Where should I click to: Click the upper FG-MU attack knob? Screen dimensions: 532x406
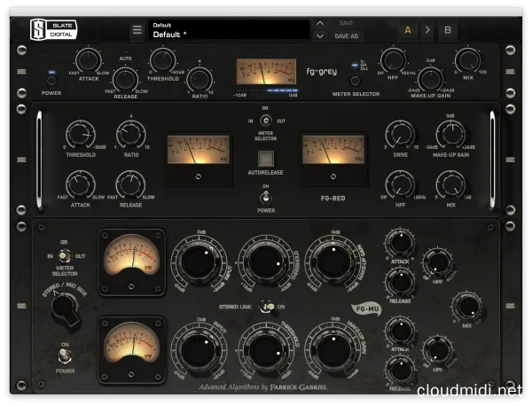point(401,243)
